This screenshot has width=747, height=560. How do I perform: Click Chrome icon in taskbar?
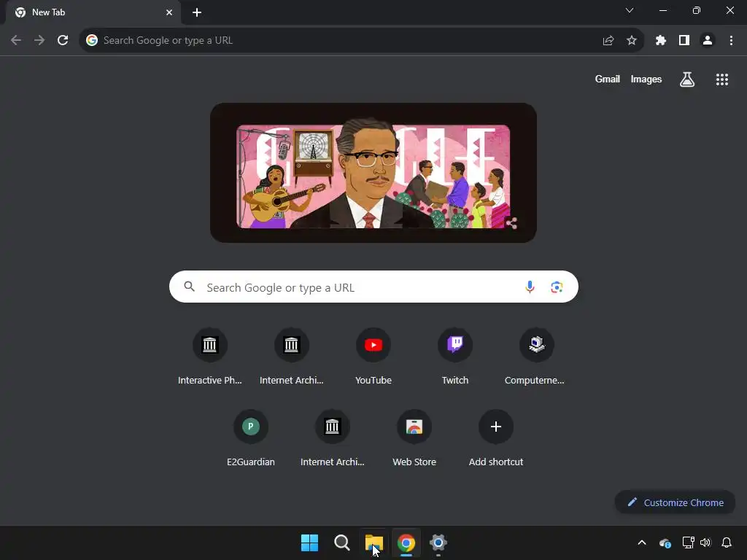406,542
